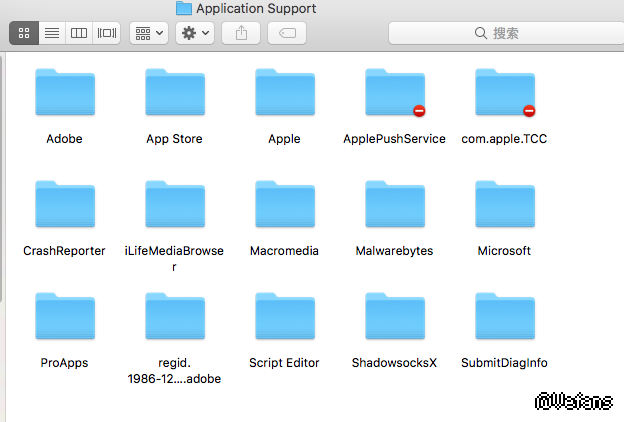The width and height of the screenshot is (624, 422).
Task: Click the Share toolbar button
Action: [x=241, y=33]
